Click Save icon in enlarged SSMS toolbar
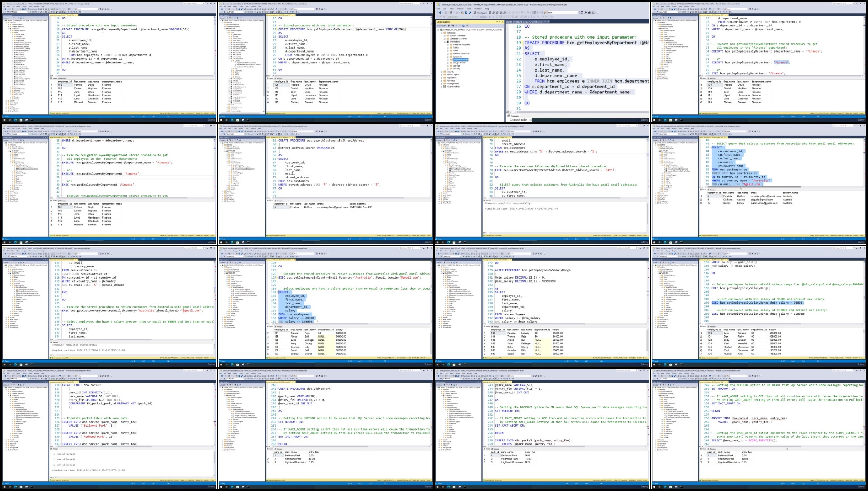Screen dimensions: 868x491 pyautogui.click(x=466, y=13)
